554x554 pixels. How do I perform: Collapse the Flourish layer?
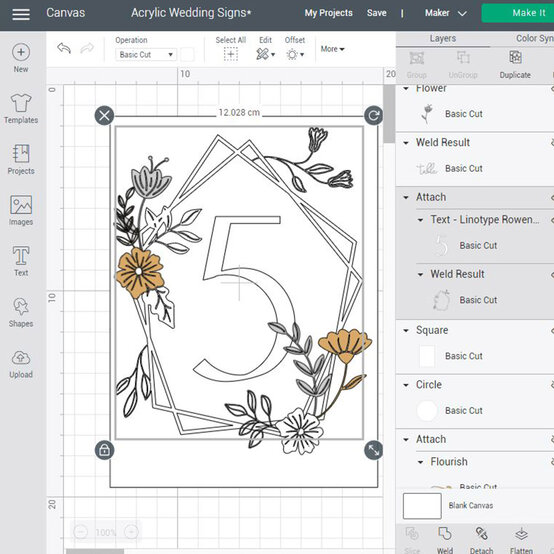(420, 462)
